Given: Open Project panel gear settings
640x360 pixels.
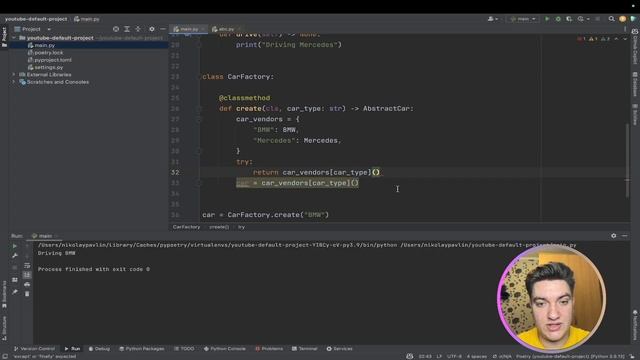Looking at the screenshot, I should (152, 29).
